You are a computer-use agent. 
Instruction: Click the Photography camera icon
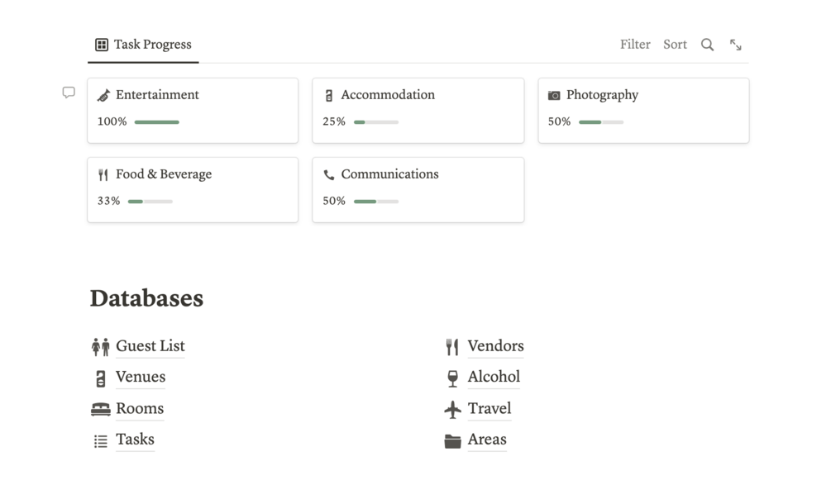(554, 96)
